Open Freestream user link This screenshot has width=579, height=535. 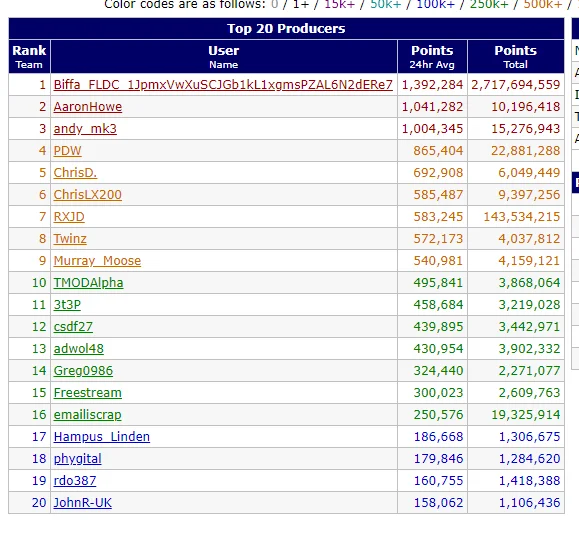click(x=88, y=392)
